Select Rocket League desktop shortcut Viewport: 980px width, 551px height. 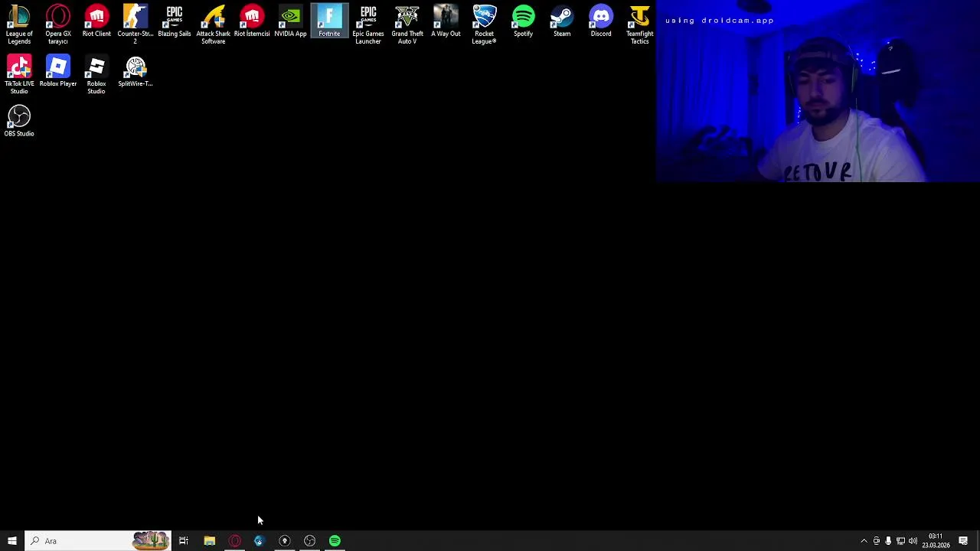[x=485, y=24]
